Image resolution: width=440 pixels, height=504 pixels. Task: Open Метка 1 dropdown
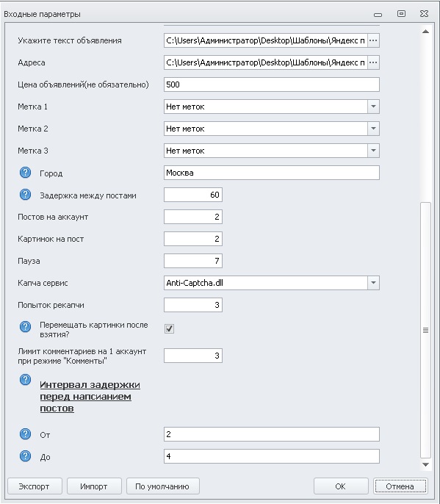point(373,107)
